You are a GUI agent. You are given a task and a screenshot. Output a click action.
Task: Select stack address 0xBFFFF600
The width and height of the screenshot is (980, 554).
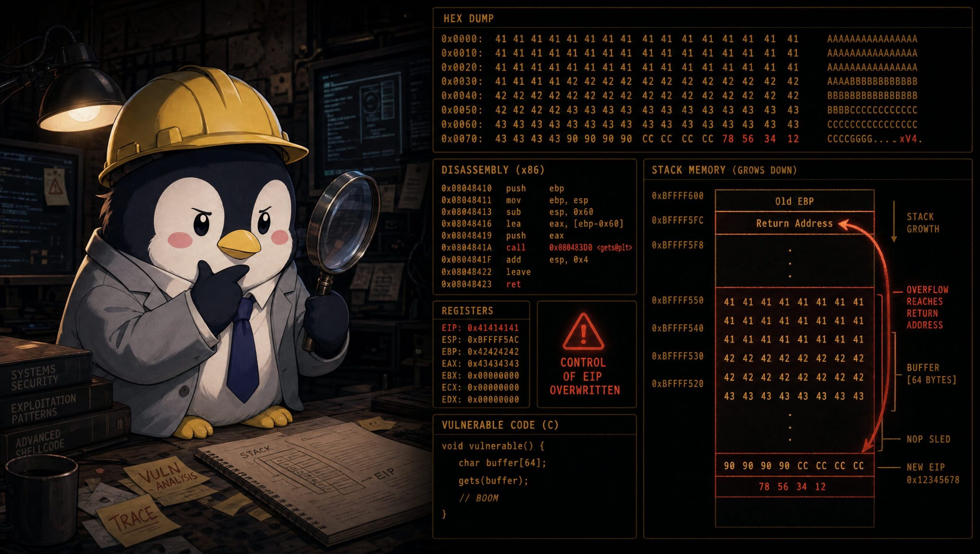[678, 196]
